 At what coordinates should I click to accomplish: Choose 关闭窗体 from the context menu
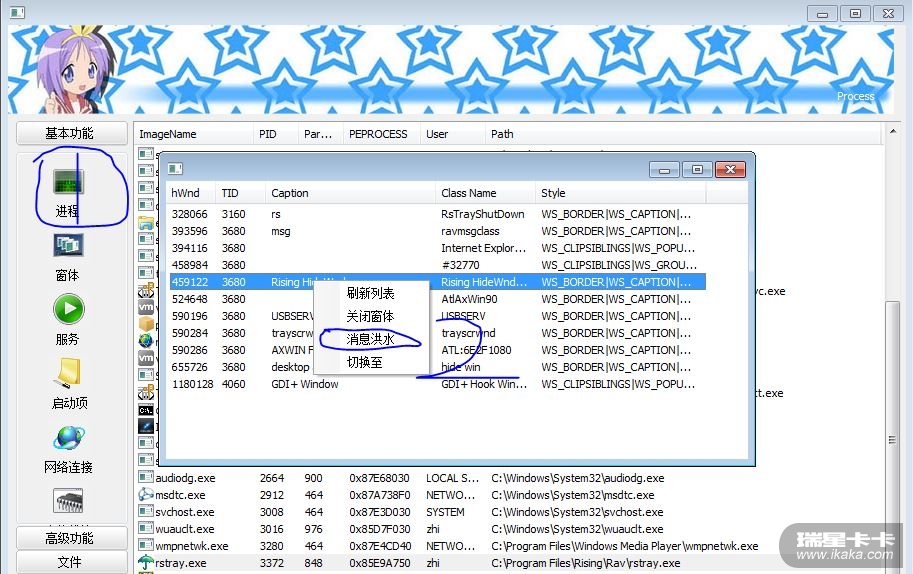click(x=370, y=316)
